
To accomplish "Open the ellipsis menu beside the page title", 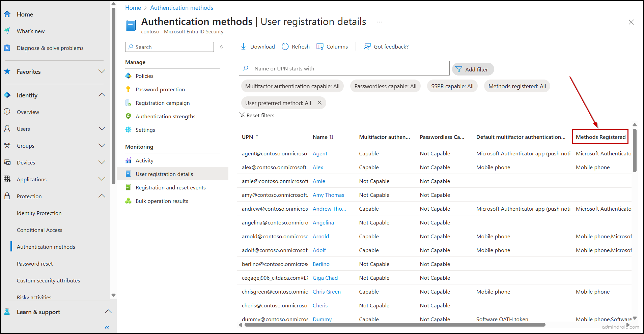I will click(x=380, y=22).
